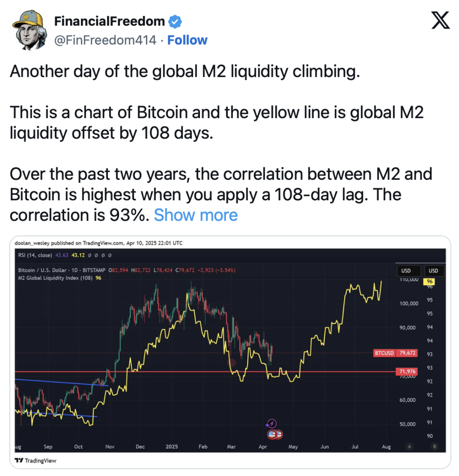Open right USD currency dropdown
Image resolution: width=459 pixels, height=476 pixels.
click(433, 271)
